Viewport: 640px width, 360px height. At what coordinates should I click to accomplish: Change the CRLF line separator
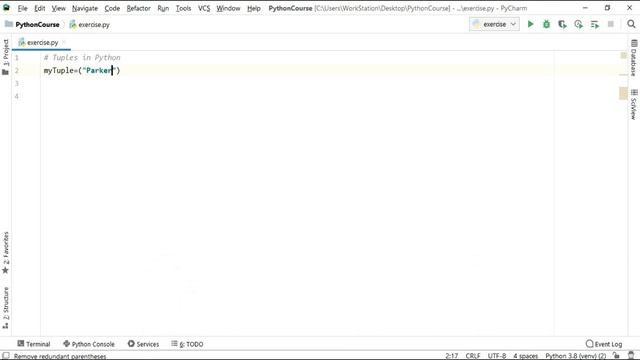[x=473, y=356]
